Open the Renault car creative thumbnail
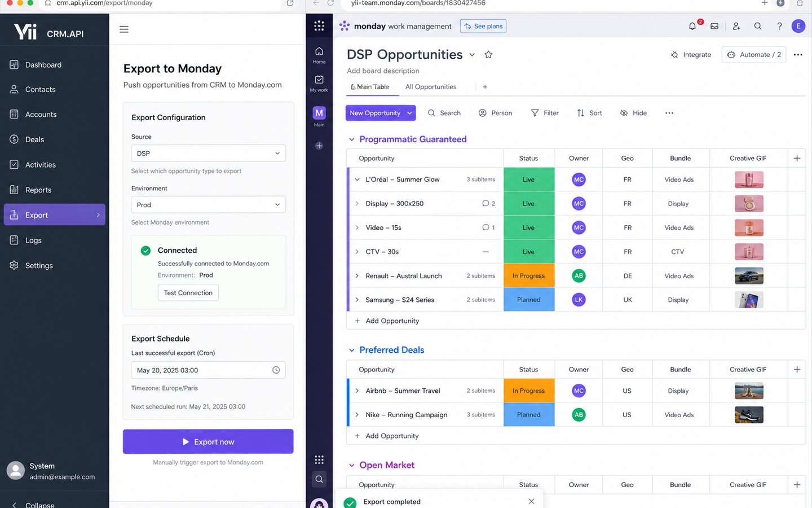Screen dimensions: 812x508 (749, 276)
